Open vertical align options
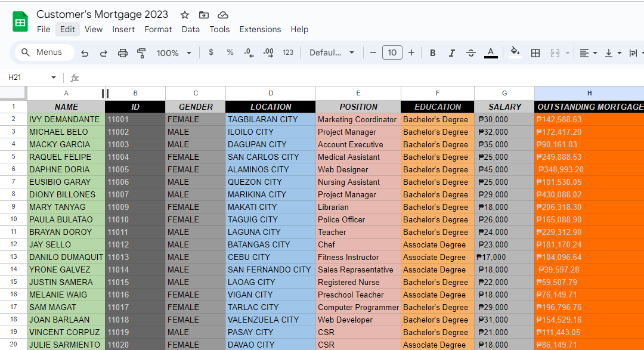The height and width of the screenshot is (350, 644). [x=613, y=53]
